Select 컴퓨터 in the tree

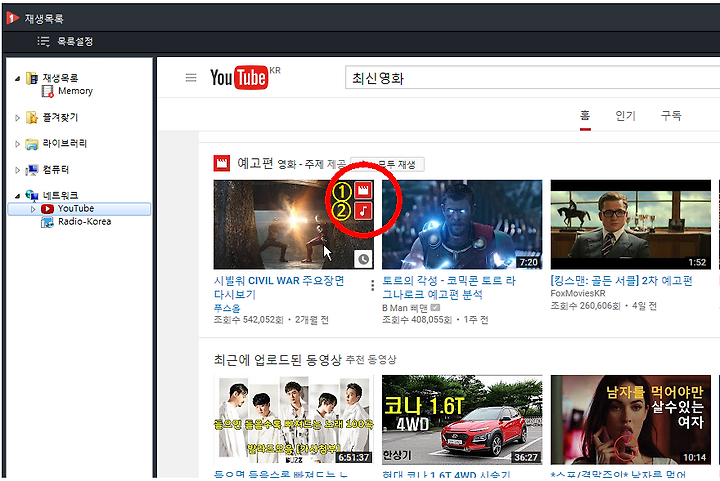click(56, 170)
